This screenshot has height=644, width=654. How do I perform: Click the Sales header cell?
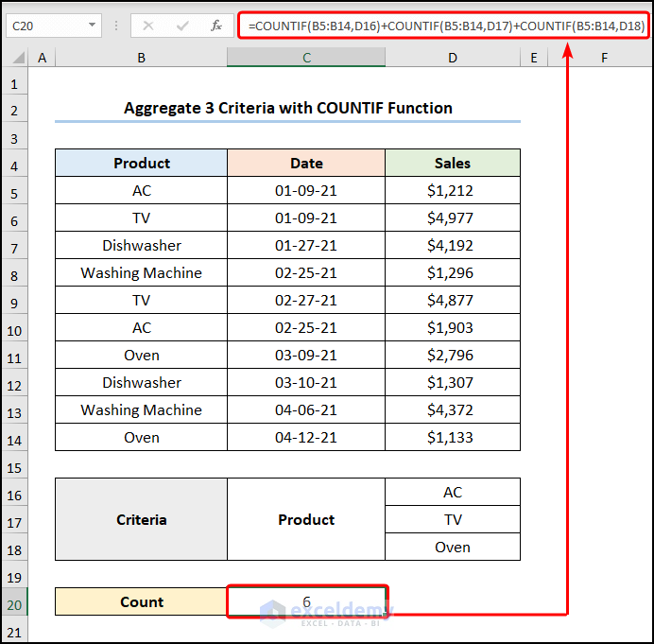point(453,163)
